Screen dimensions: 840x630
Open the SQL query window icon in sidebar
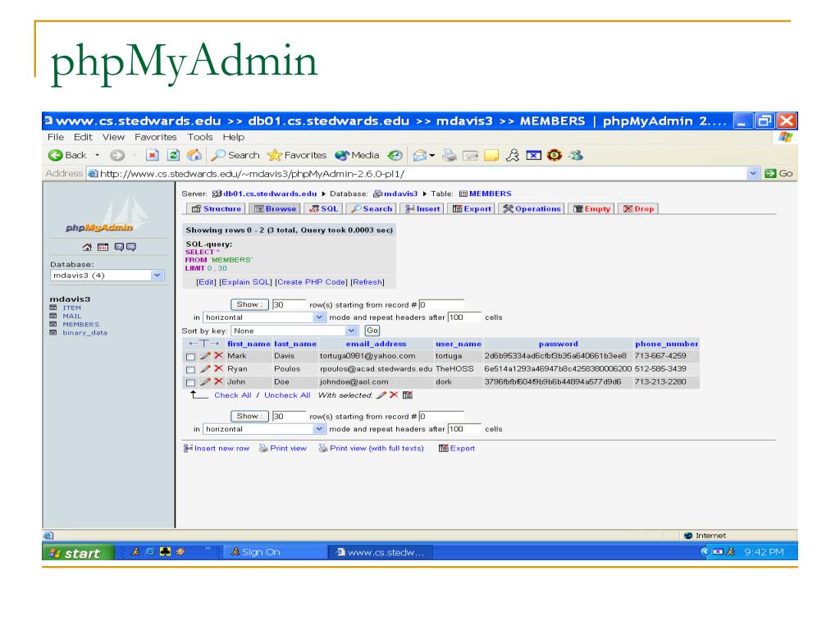coord(103,247)
